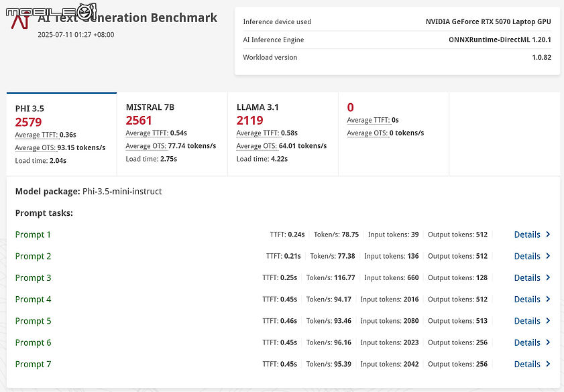Open the Prompt 1 task link
This screenshot has width=564, height=392.
pyautogui.click(x=33, y=235)
